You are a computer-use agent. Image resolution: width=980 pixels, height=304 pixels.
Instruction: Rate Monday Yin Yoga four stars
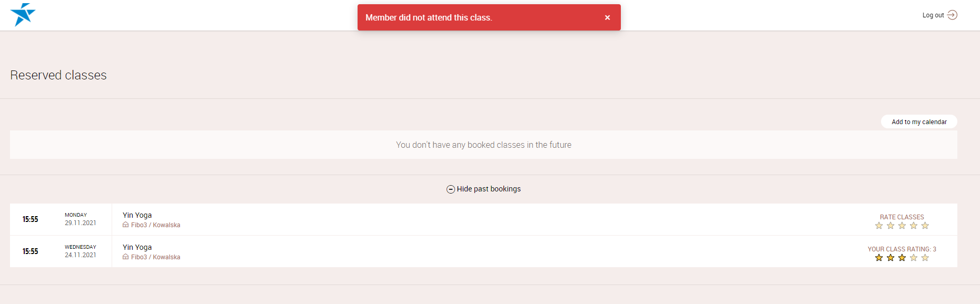coord(914,226)
